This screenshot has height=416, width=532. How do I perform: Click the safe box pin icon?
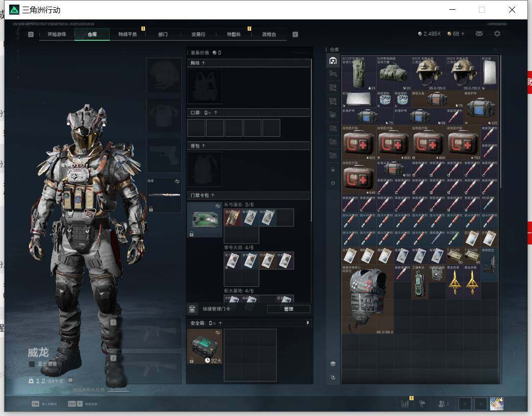[x=308, y=323]
